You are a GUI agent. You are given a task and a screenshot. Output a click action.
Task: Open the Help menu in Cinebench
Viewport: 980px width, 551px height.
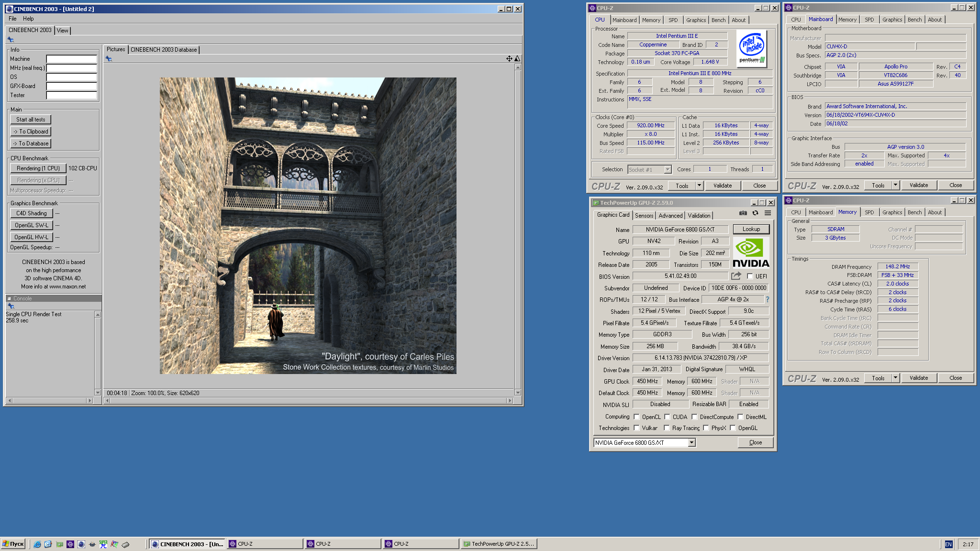coord(28,19)
